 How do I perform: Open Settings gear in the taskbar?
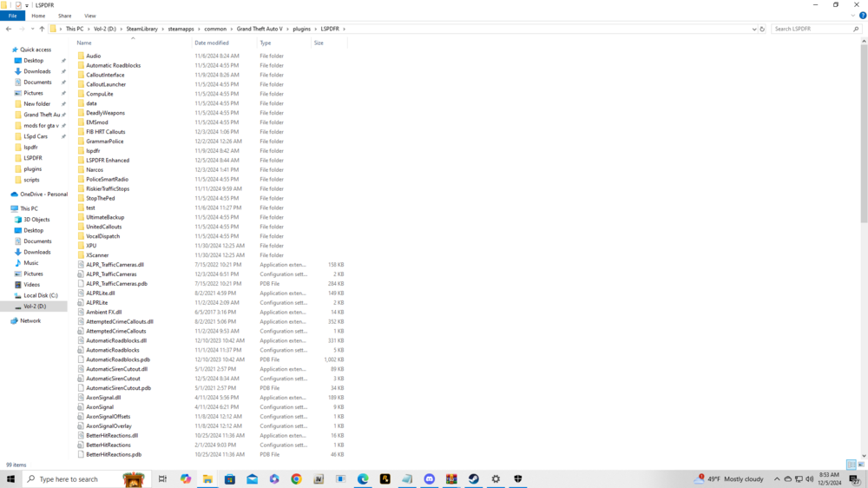point(496,479)
